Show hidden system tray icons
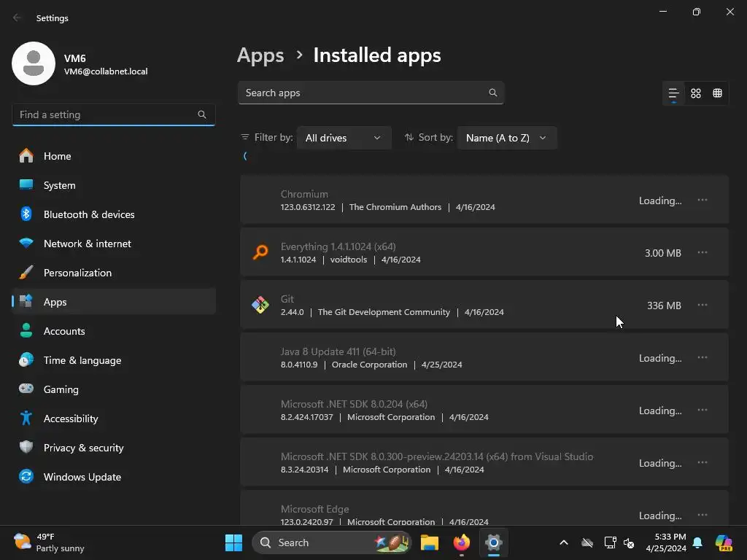 pos(564,542)
